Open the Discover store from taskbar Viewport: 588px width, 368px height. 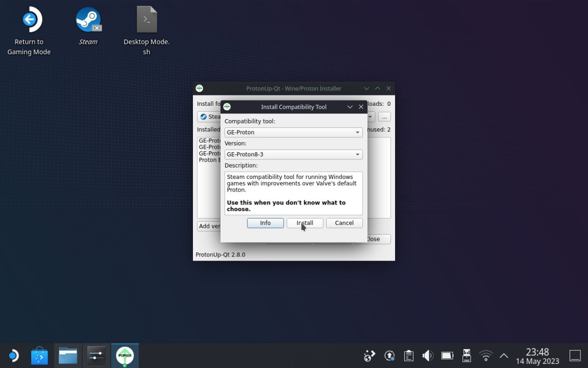click(39, 355)
